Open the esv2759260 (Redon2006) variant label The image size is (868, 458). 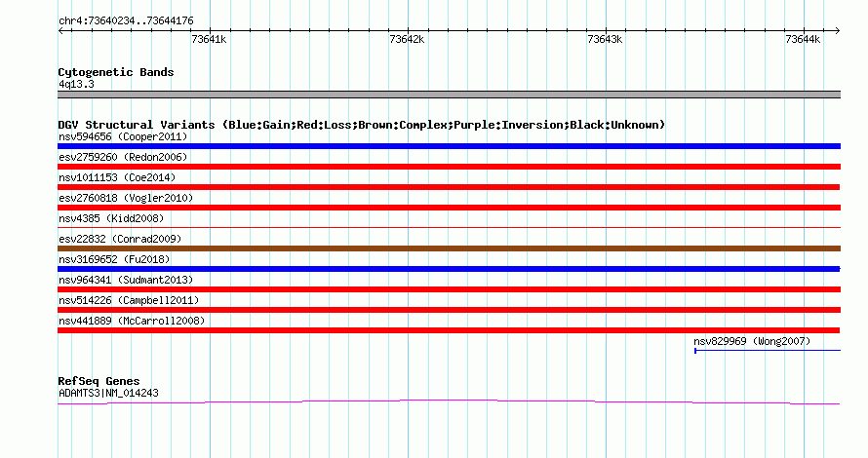(123, 157)
